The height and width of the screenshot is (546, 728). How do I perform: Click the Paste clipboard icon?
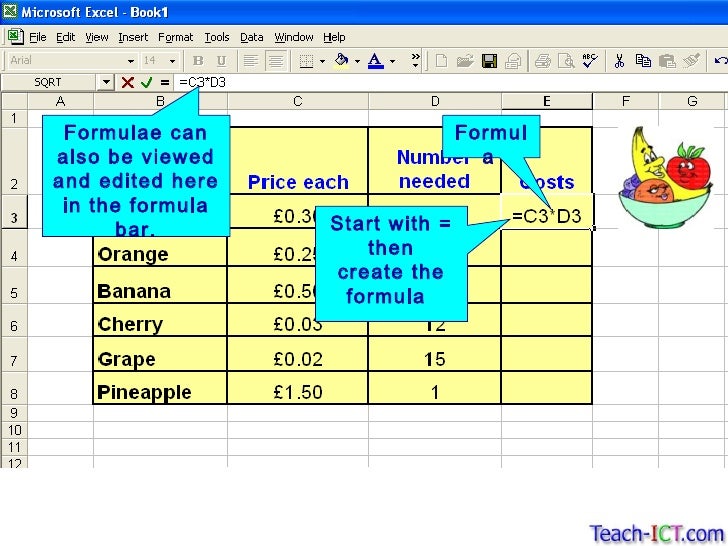point(667,61)
